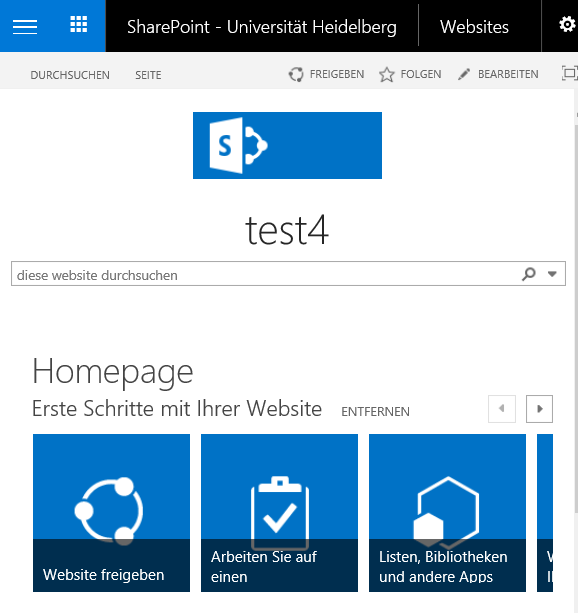Open the Website freigeben tile
Viewport: 578px width, 613px height.
tap(111, 513)
